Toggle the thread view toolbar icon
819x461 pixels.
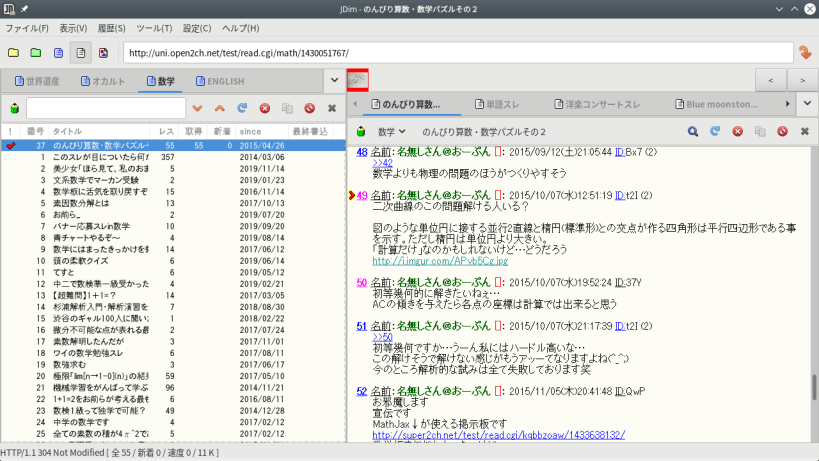tap(80, 53)
